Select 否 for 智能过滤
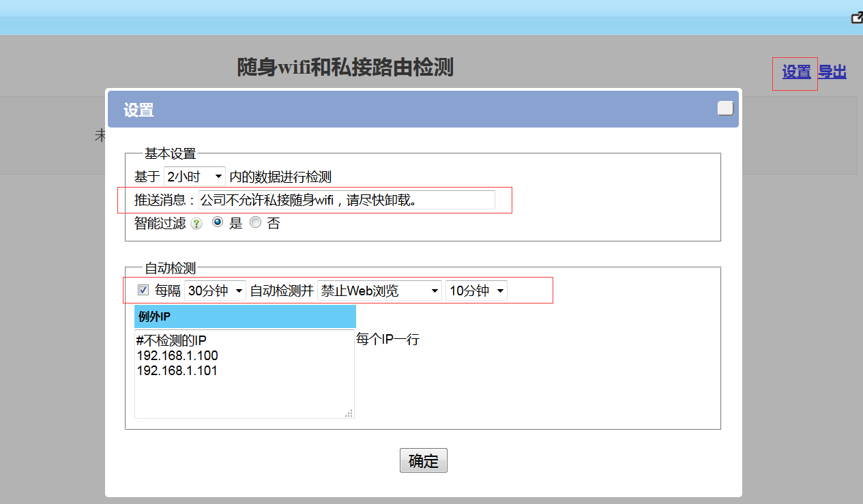 click(256, 223)
